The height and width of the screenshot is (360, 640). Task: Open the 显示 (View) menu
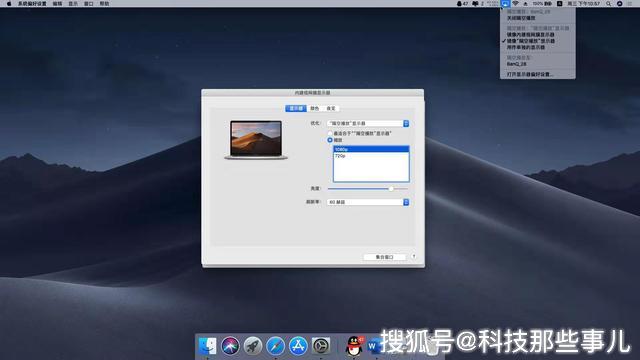(73, 3)
